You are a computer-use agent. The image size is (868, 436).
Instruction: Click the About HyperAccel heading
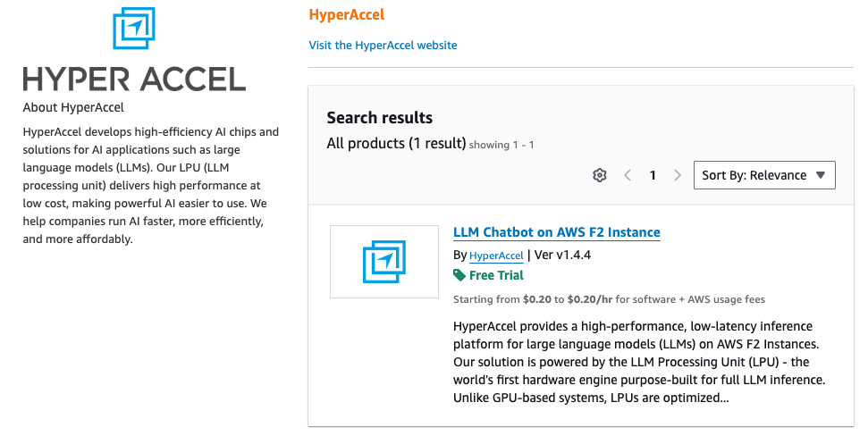[73, 107]
